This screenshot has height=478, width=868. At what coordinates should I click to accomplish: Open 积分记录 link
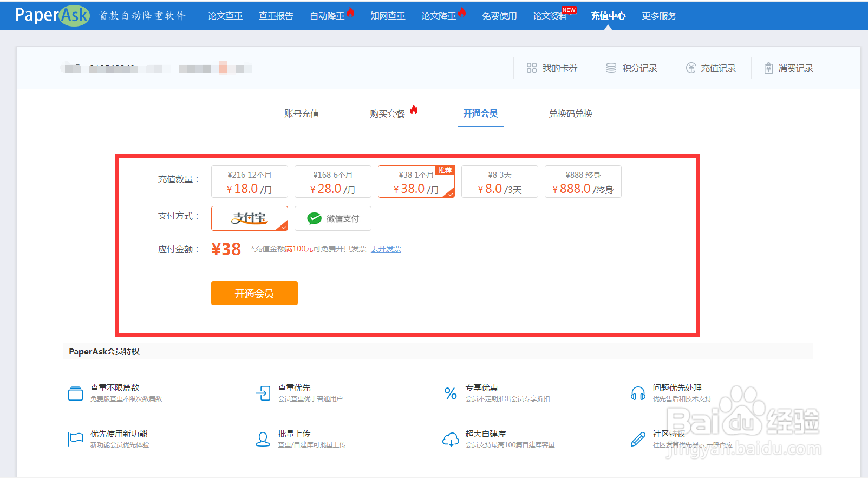click(639, 68)
